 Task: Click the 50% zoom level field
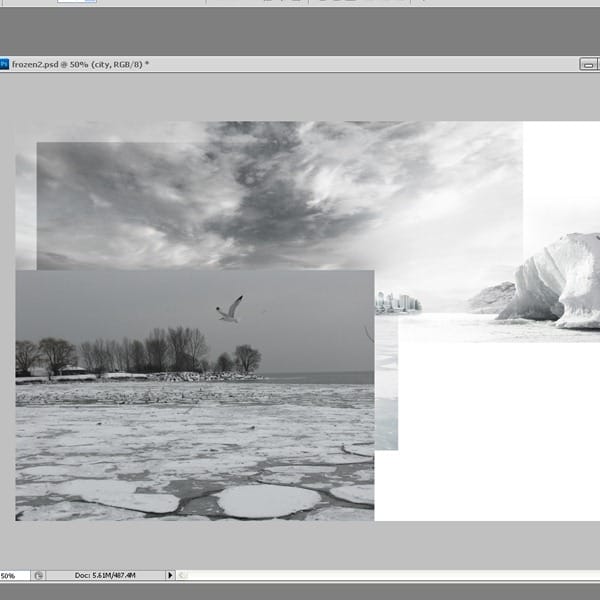click(10, 575)
